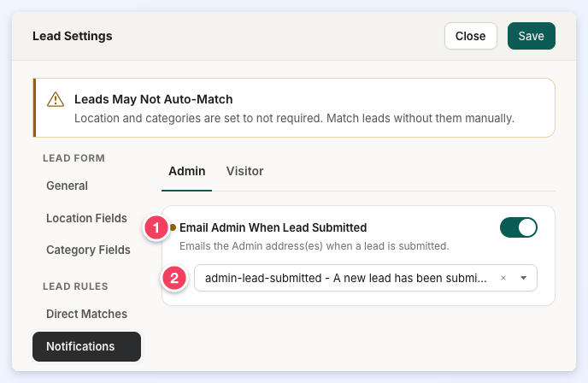Open the email template dropdown arrow
The height and width of the screenshot is (383, 588).
click(x=524, y=278)
